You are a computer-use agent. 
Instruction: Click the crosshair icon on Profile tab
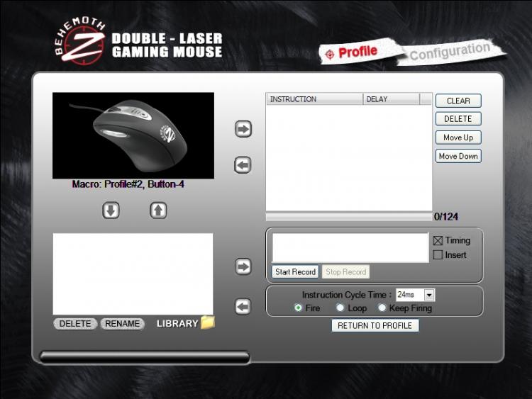point(329,55)
